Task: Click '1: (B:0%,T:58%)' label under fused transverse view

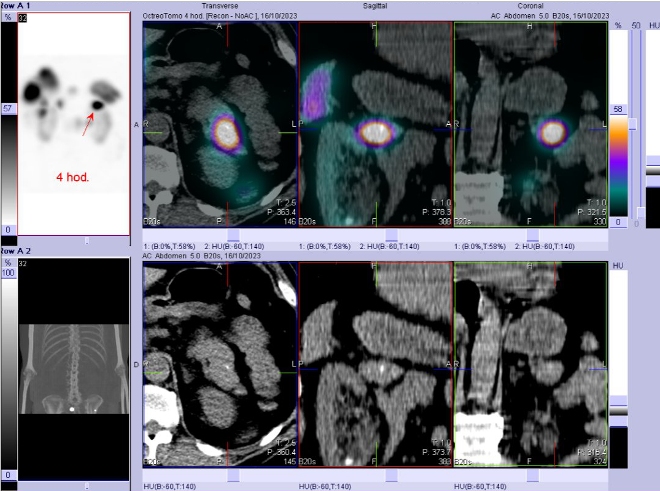Action: click(x=169, y=246)
